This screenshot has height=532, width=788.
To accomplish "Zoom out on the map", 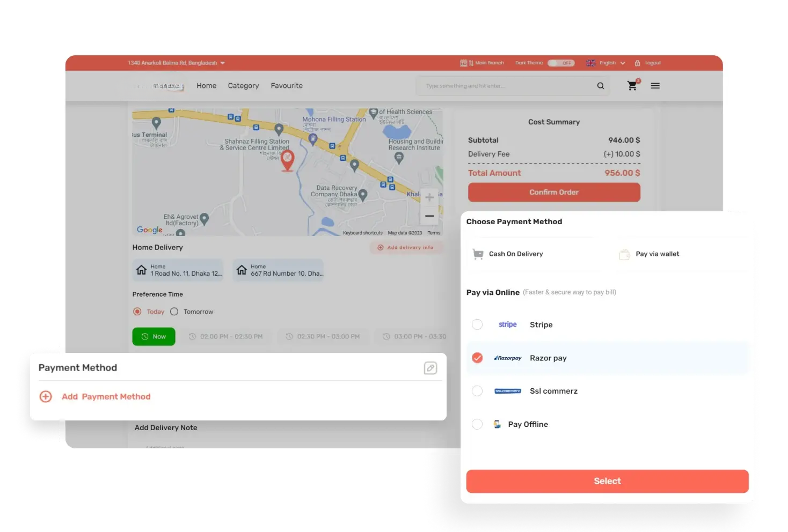I will (429, 216).
